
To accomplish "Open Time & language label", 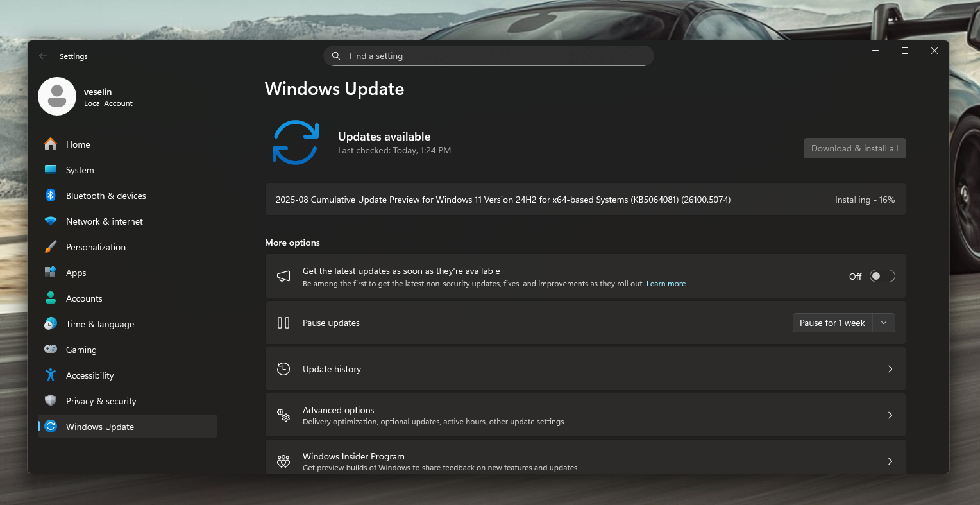I will coord(100,324).
